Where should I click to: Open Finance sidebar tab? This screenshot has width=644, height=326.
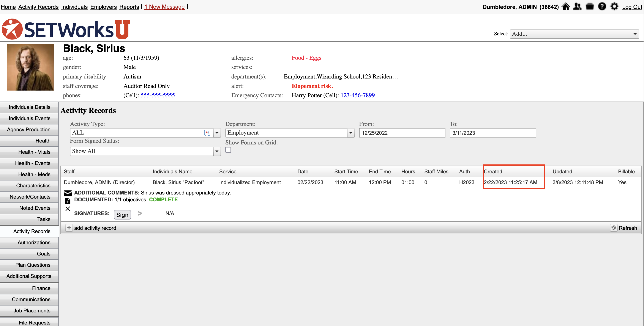29,288
